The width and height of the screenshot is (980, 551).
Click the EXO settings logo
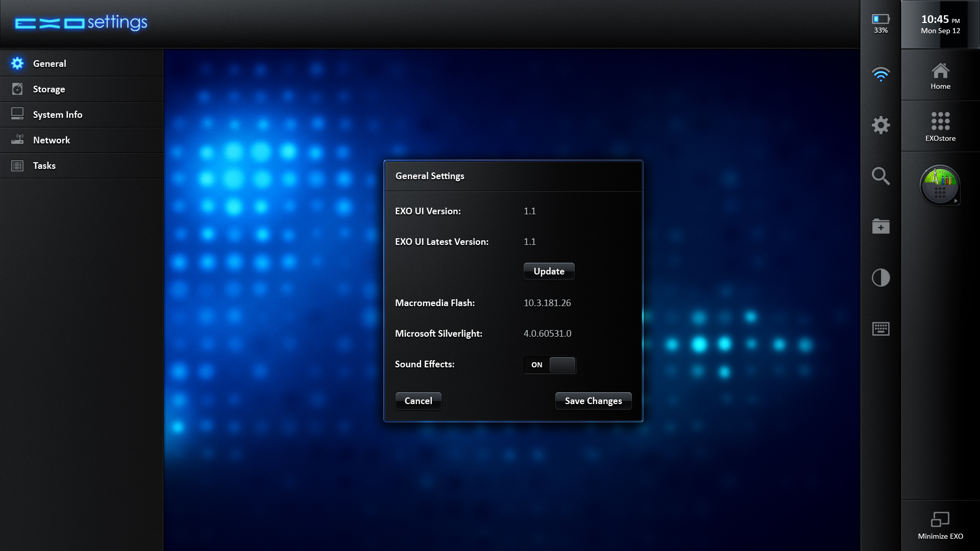coord(81,22)
